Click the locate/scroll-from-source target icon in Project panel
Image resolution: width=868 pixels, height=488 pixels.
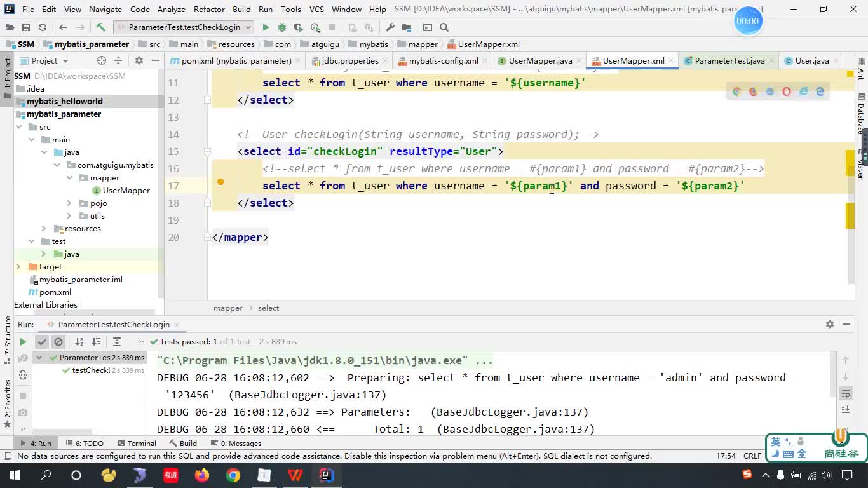click(x=102, y=60)
